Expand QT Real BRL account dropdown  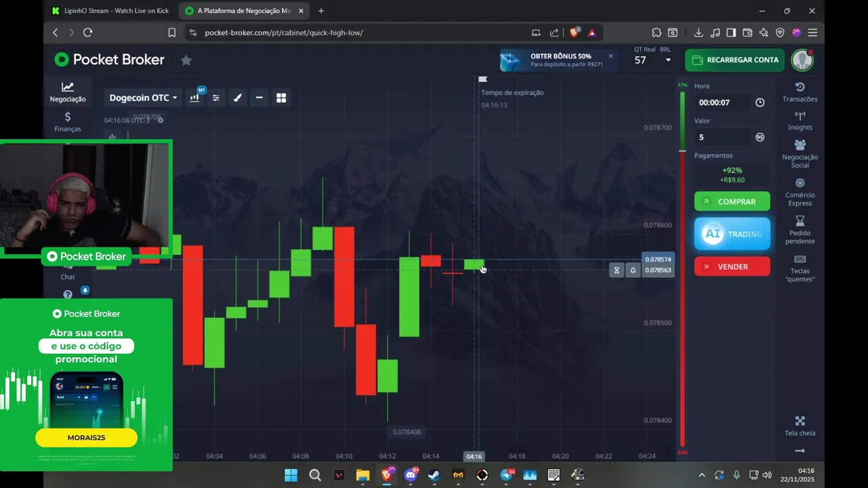[x=668, y=60]
